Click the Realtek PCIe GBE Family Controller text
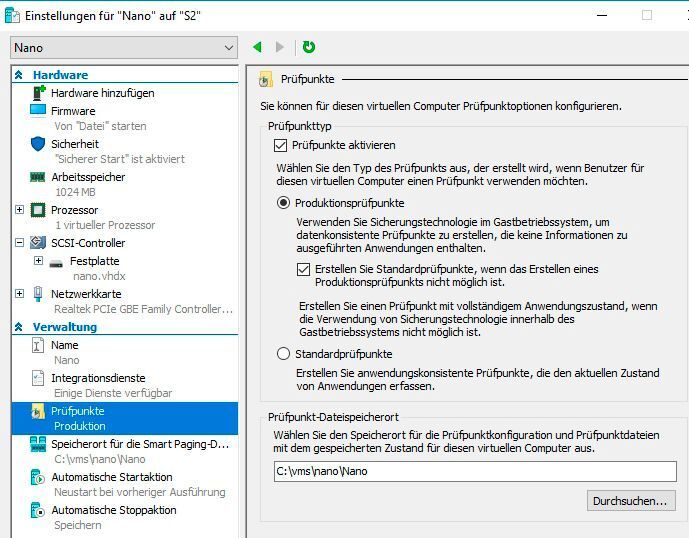 [x=144, y=309]
